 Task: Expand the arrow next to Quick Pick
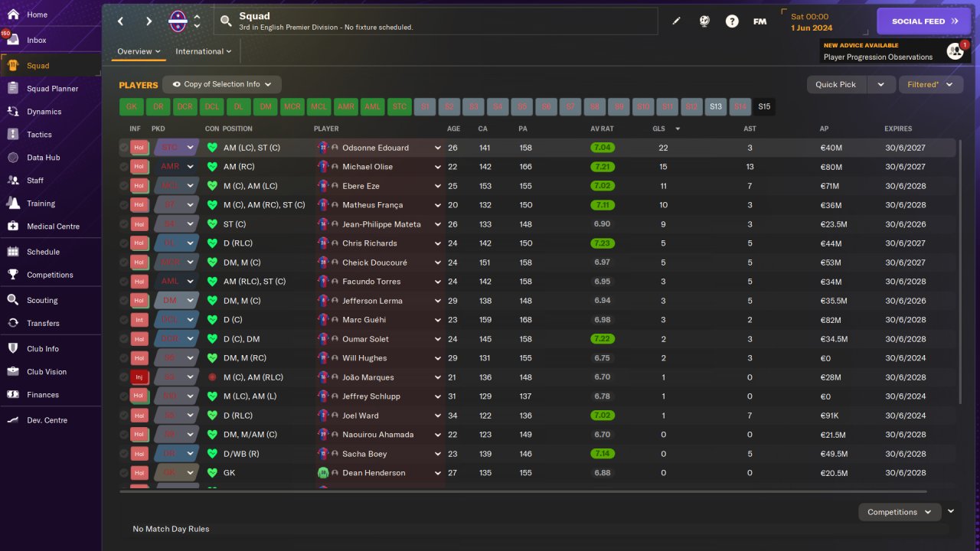click(x=880, y=84)
